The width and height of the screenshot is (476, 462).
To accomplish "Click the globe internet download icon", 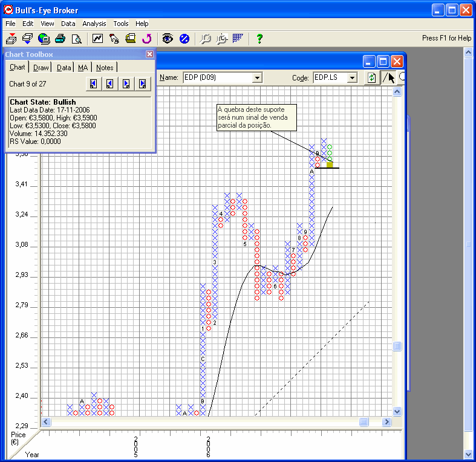I will [44, 39].
